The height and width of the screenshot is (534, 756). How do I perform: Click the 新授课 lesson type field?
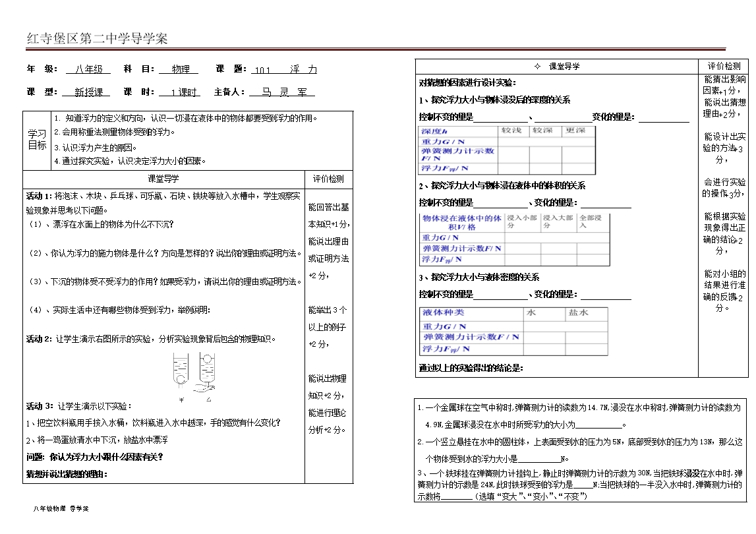[x=88, y=92]
